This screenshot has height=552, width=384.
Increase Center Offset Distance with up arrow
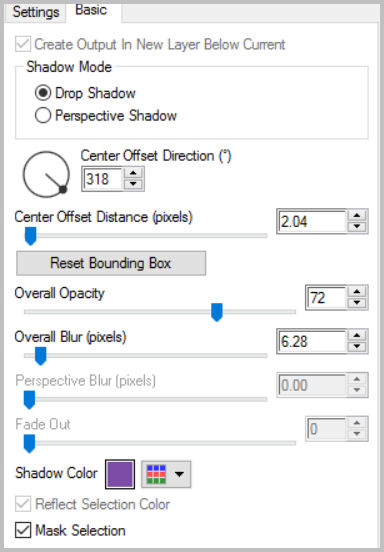pos(357,216)
